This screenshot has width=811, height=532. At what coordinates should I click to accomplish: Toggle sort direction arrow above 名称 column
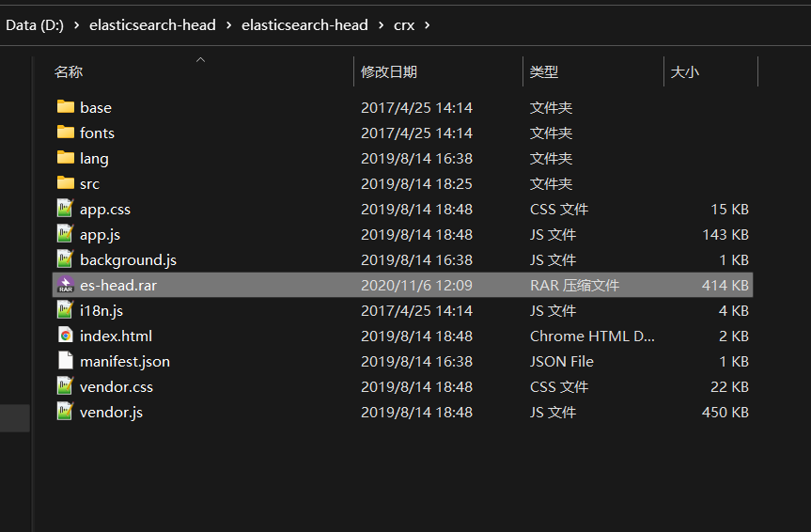(201, 60)
